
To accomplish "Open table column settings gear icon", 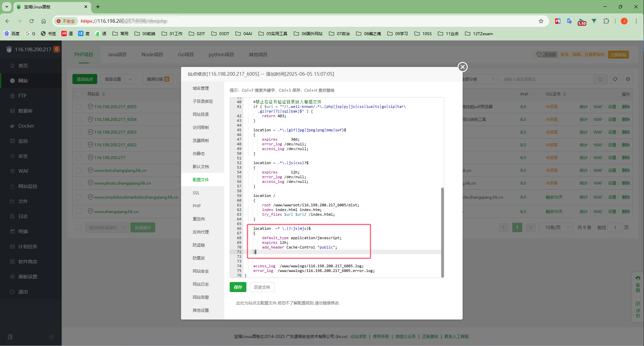I will tap(628, 79).
